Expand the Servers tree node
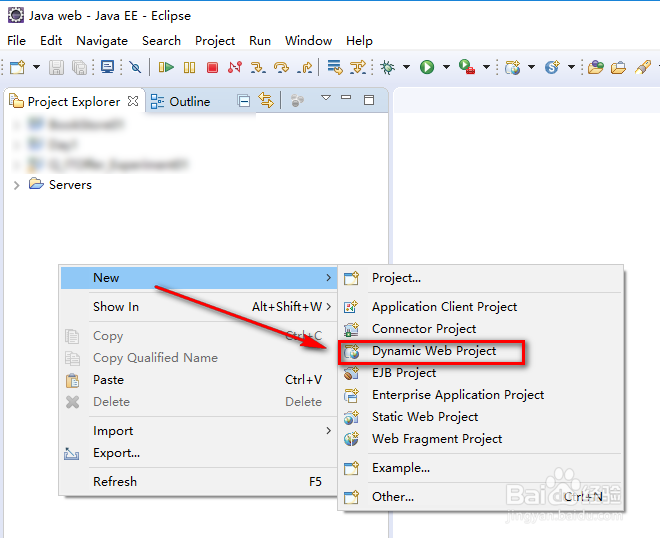Screen dimensions: 660x538 [16, 185]
